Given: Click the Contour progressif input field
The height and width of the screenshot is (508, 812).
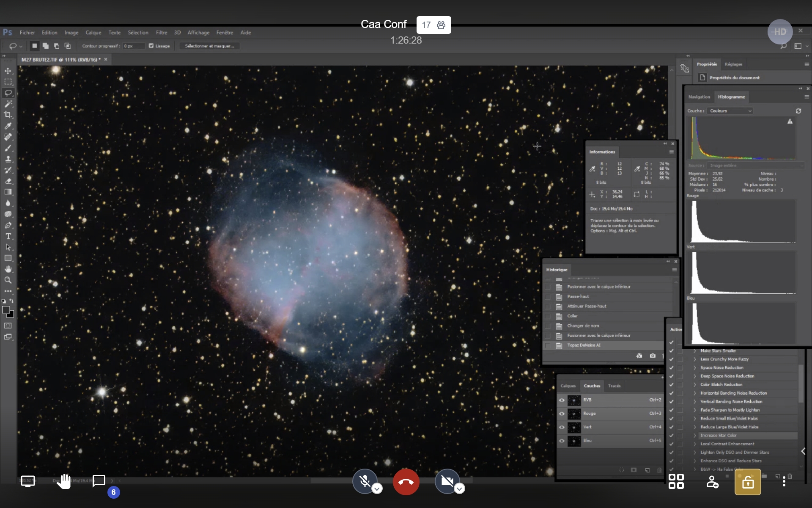Looking at the screenshot, I should (134, 46).
